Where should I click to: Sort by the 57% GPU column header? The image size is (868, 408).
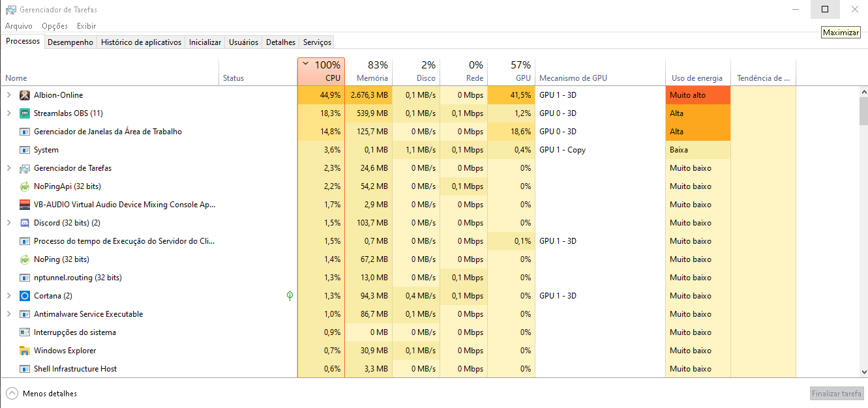pyautogui.click(x=511, y=72)
